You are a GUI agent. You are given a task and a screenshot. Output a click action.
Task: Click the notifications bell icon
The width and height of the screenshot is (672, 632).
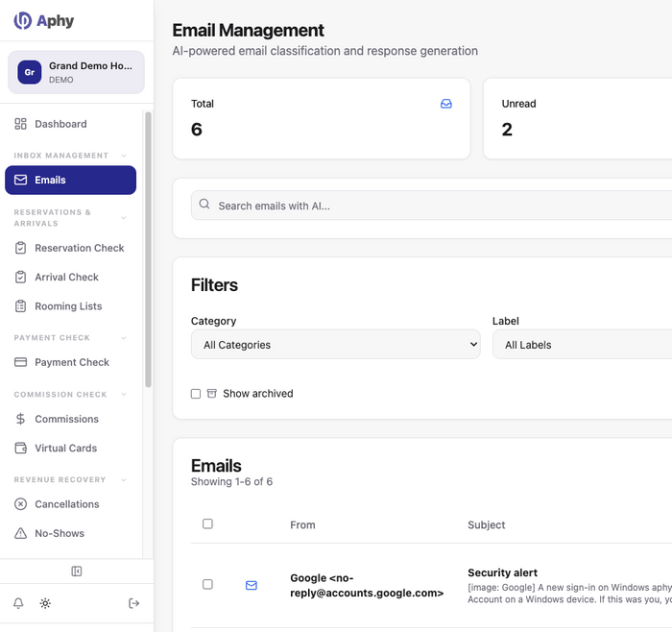click(x=18, y=603)
